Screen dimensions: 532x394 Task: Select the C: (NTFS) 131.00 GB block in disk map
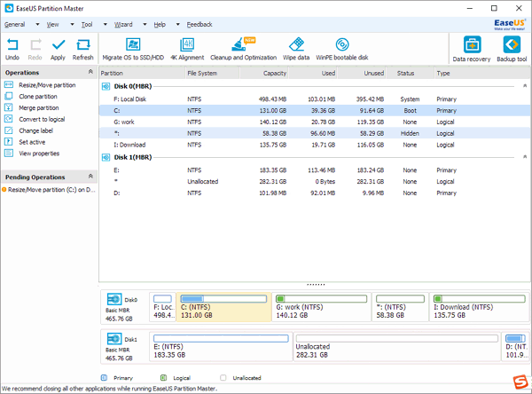click(224, 307)
